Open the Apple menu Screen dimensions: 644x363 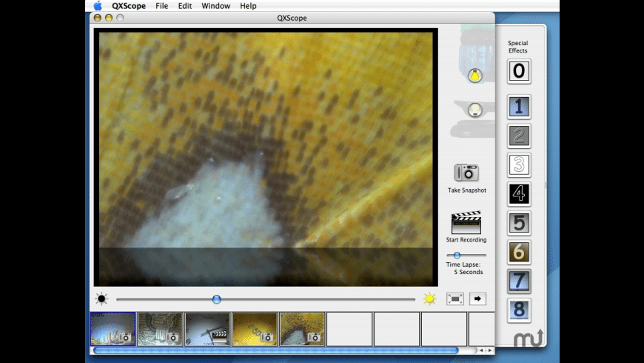coord(98,6)
